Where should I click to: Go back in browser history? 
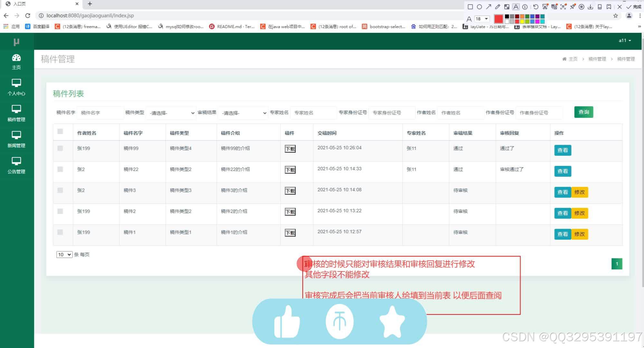point(6,15)
